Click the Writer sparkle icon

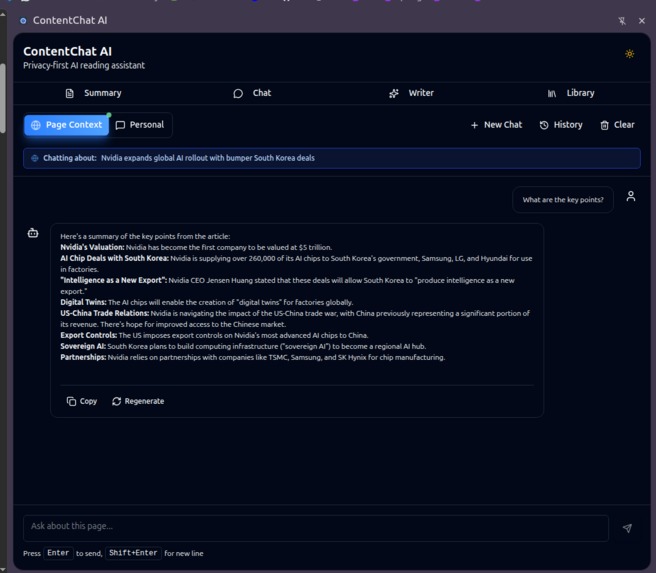tap(394, 93)
